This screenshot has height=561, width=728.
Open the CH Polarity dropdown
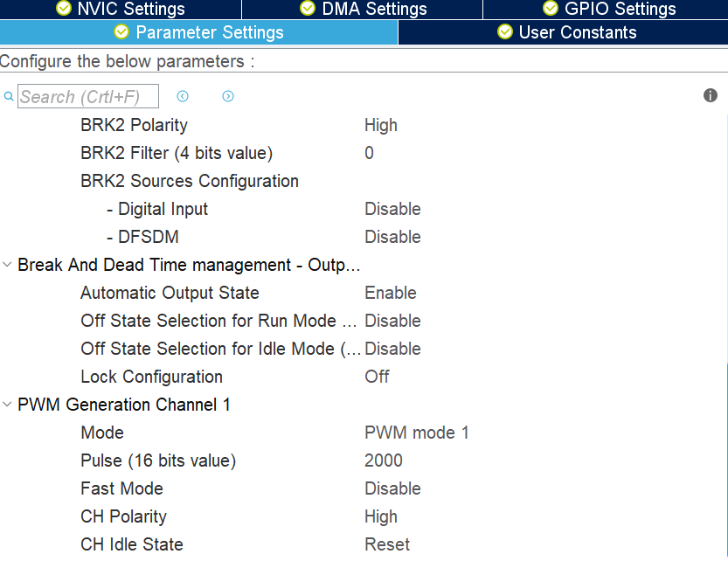[x=381, y=516]
